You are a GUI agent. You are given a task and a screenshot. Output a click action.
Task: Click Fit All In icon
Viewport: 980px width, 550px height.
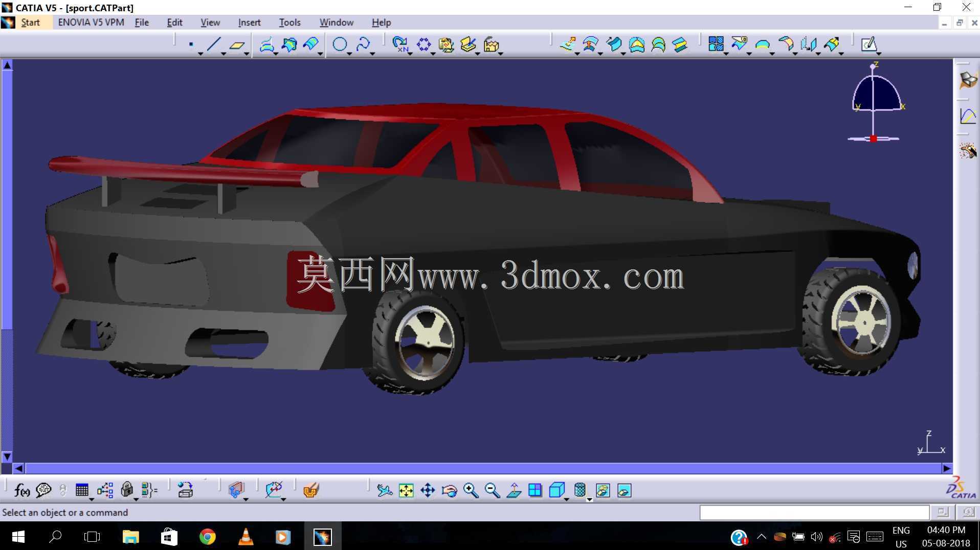(x=406, y=491)
